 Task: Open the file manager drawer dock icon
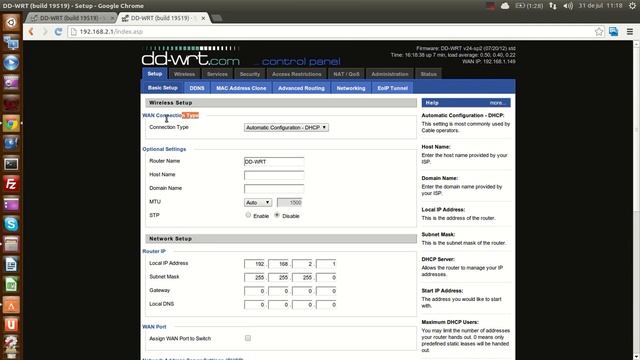(11, 244)
